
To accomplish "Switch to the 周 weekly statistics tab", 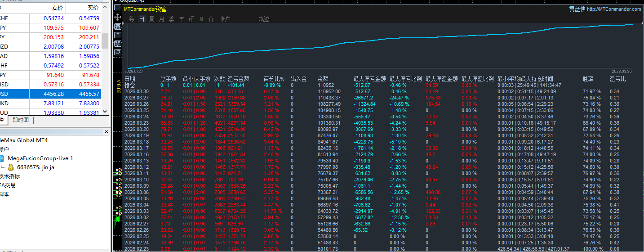I will click(152, 19).
